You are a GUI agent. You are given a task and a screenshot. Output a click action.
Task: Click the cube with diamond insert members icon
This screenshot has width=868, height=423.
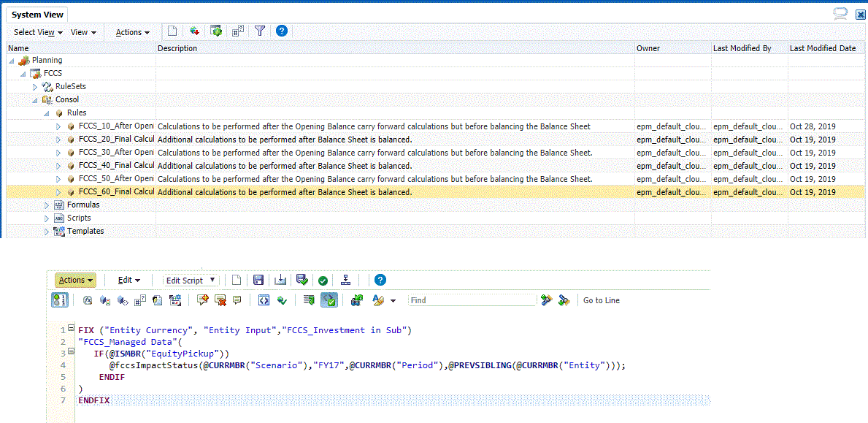click(123, 300)
